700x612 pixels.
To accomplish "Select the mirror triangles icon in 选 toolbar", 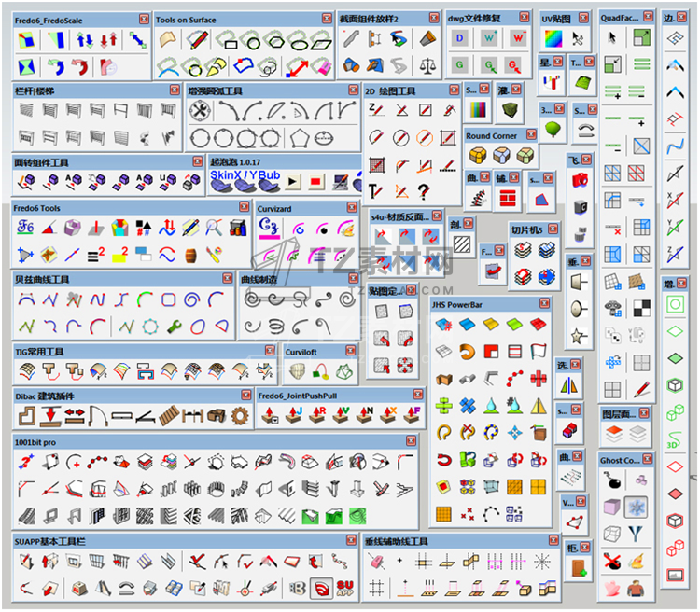I will coord(568,385).
